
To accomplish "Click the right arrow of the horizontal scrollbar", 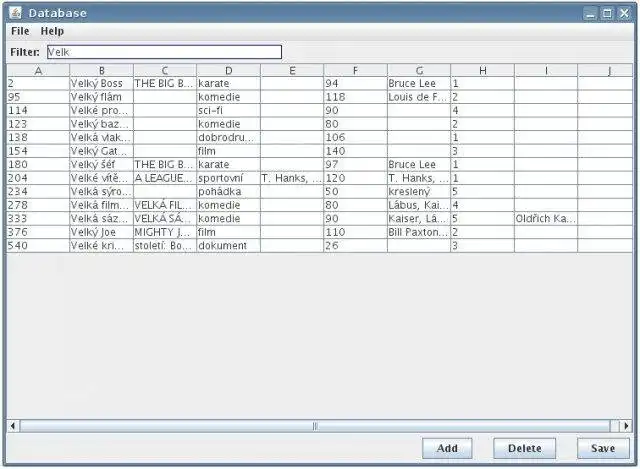I will 626,426.
